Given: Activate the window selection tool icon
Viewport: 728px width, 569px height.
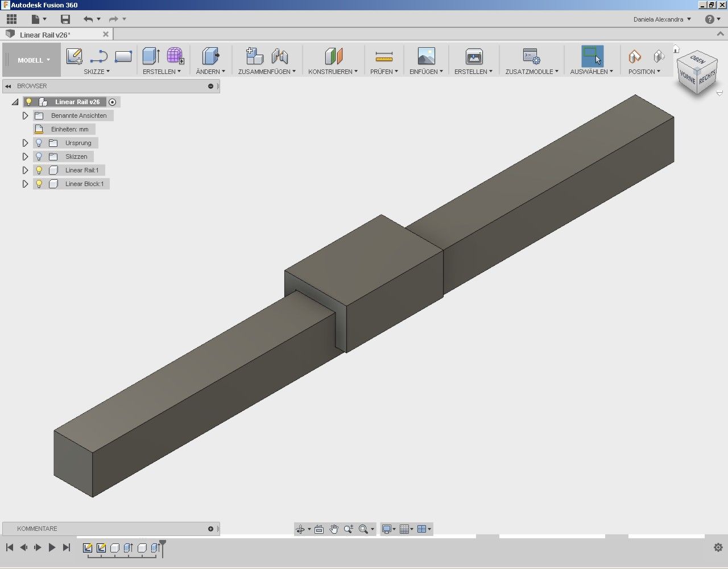Looking at the screenshot, I should [592, 56].
